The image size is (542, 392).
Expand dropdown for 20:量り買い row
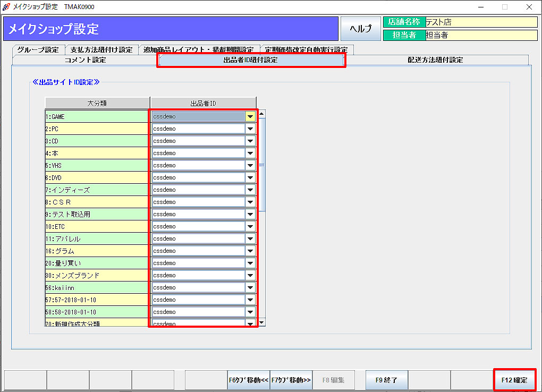250,263
